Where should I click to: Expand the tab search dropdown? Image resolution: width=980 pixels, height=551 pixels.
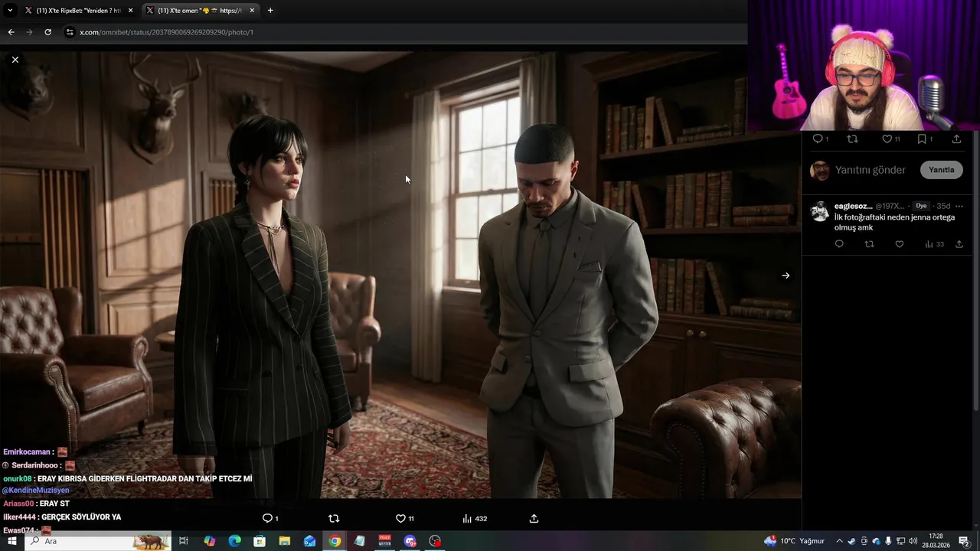10,11
